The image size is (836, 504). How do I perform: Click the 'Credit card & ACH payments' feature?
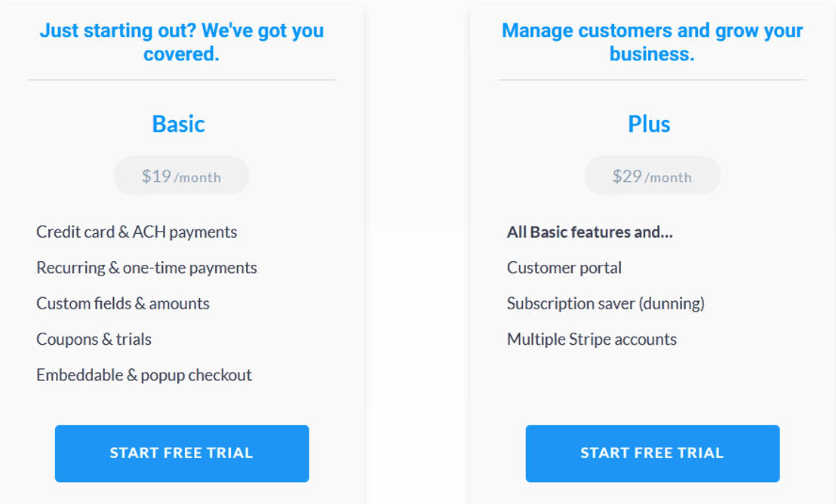coord(137,232)
